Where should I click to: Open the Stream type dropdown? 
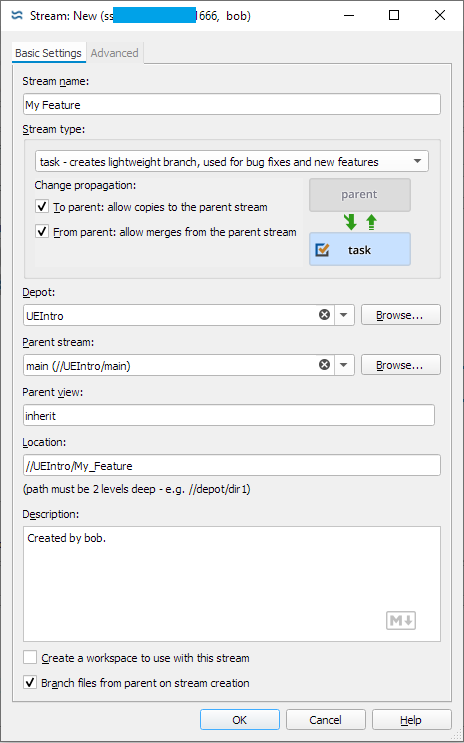click(x=232, y=162)
